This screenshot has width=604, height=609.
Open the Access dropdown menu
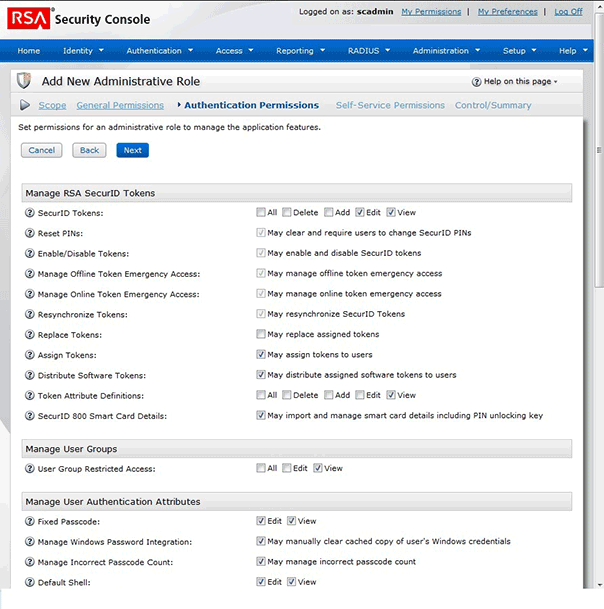coord(234,50)
